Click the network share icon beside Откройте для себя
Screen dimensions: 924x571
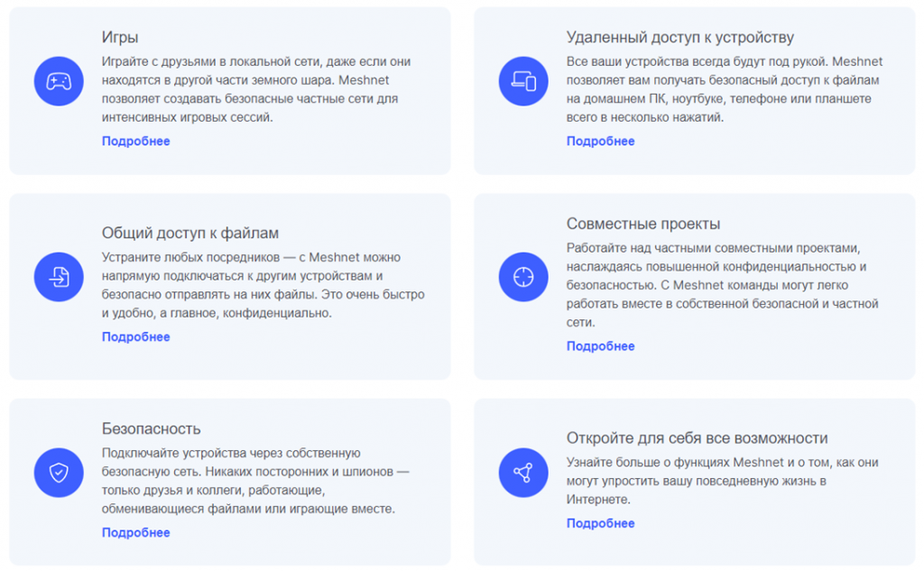tap(523, 473)
